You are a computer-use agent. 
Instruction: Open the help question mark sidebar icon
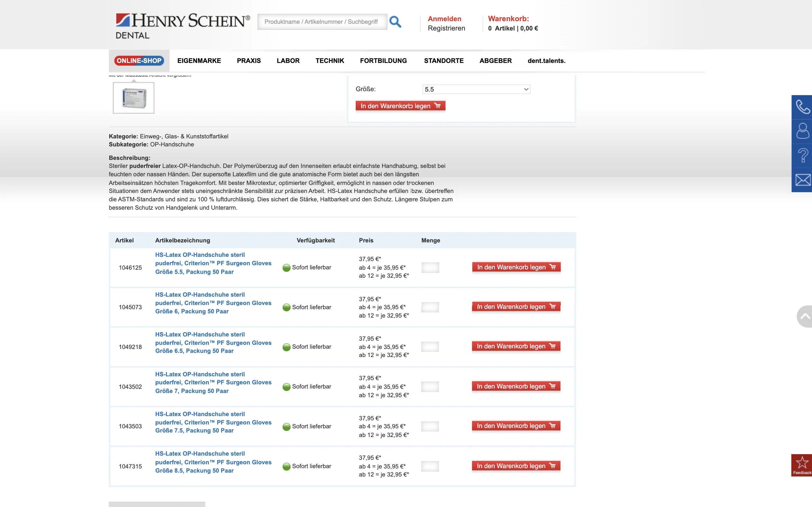802,156
